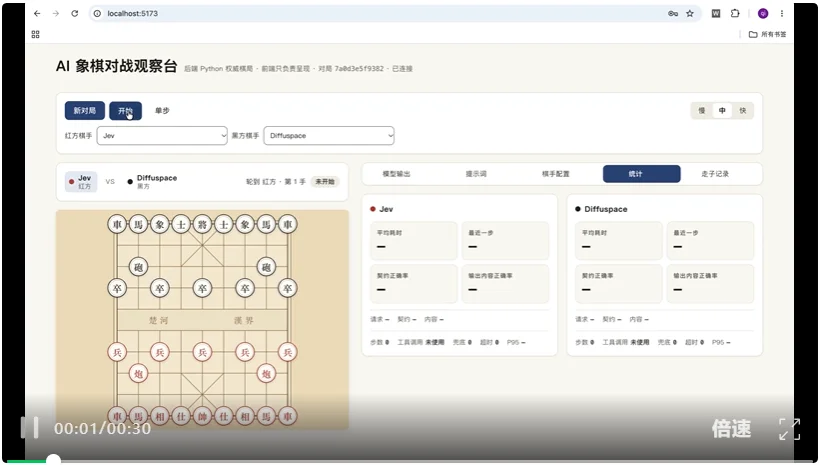The image size is (820, 465).
Task: Open the 黑方棋手 Diffuspace dropdown
Action: (x=329, y=135)
